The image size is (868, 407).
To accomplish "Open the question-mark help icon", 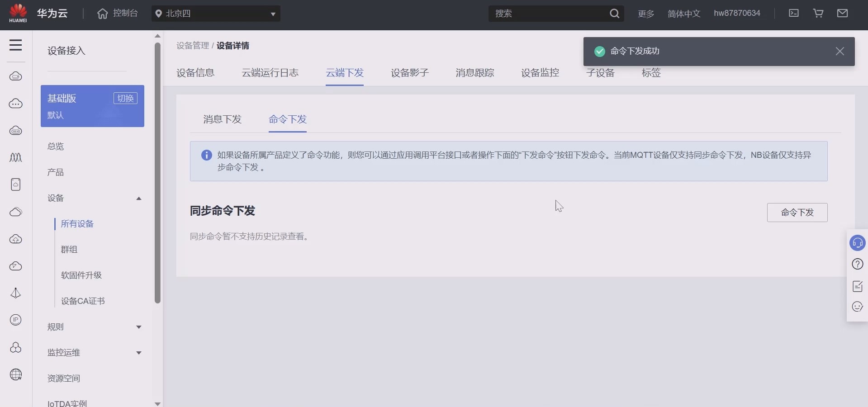I will coord(857,264).
